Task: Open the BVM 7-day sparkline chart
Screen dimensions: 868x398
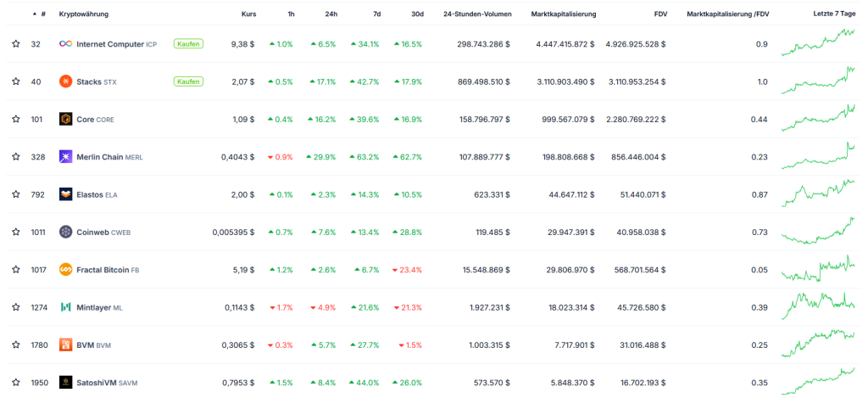Action: click(818, 344)
